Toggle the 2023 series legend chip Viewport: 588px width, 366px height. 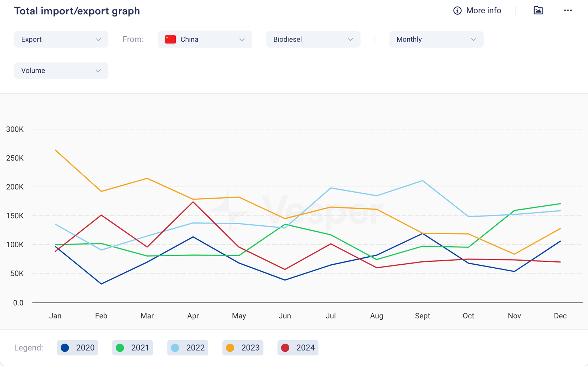coord(243,348)
